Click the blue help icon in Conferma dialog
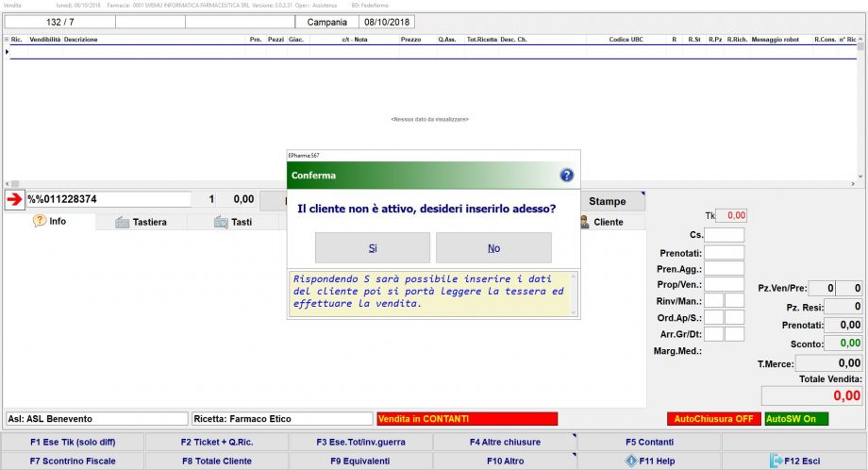Screen dimensions: 868x470 pos(566,176)
